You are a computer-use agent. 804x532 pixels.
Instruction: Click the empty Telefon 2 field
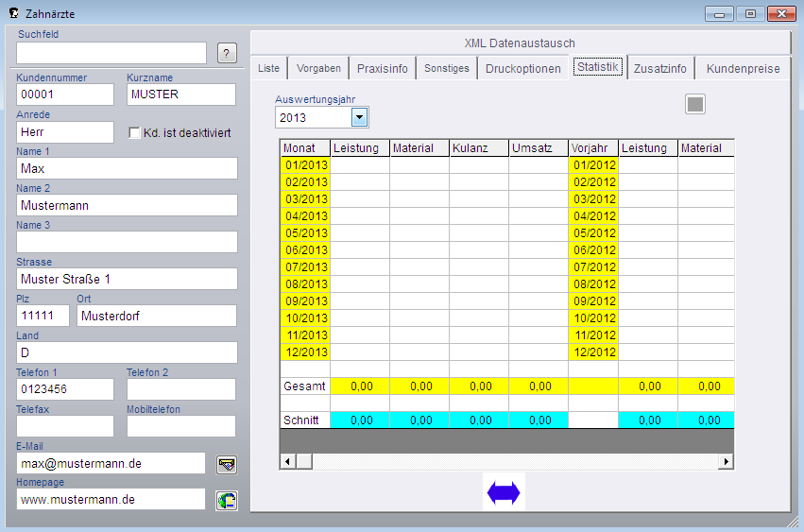point(181,389)
